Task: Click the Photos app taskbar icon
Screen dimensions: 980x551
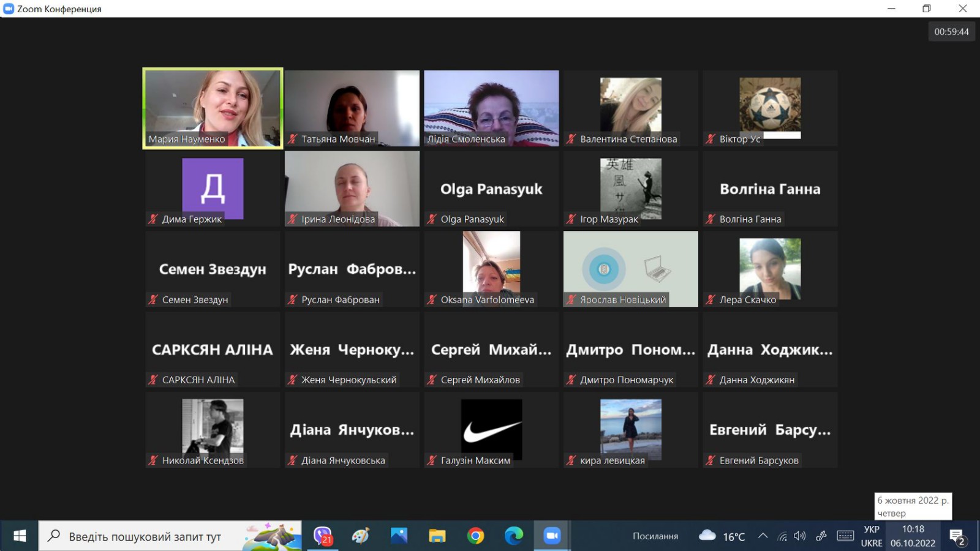Action: [399, 536]
